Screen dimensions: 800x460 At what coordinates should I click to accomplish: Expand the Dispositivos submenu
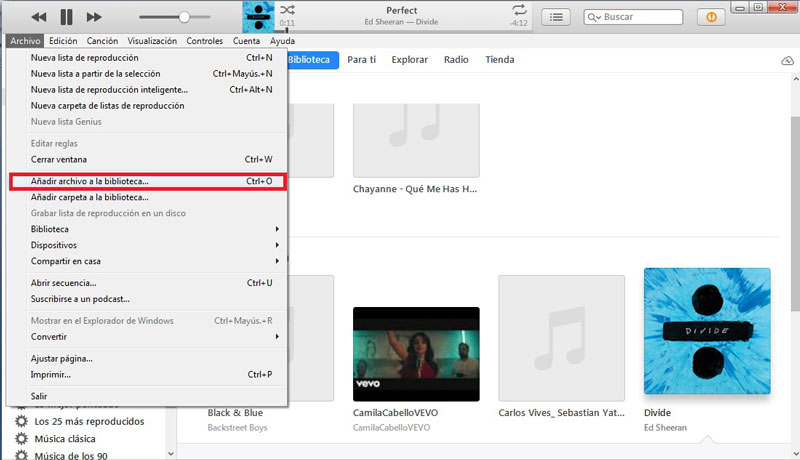click(147, 245)
